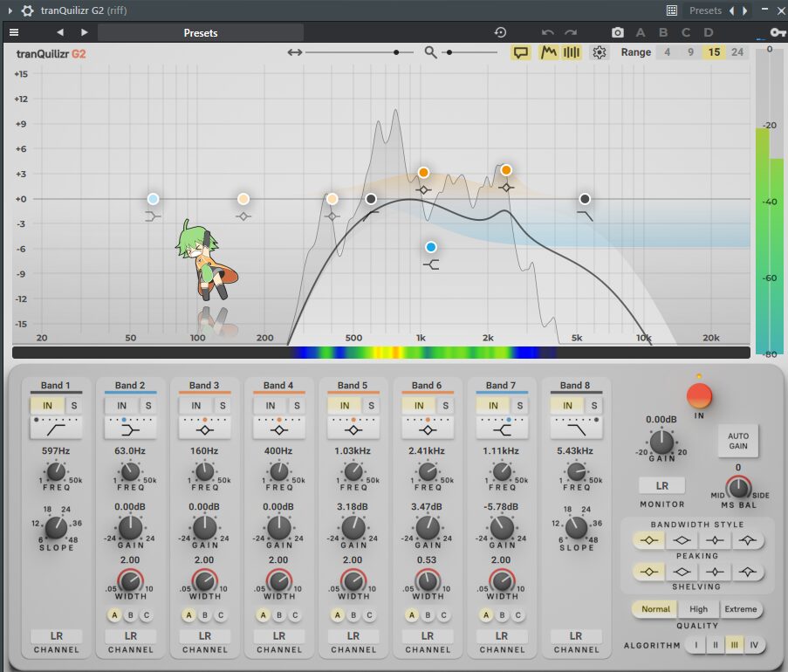The height and width of the screenshot is (672, 788).
Task: Click the AUTO GAIN button
Action: pos(737,441)
